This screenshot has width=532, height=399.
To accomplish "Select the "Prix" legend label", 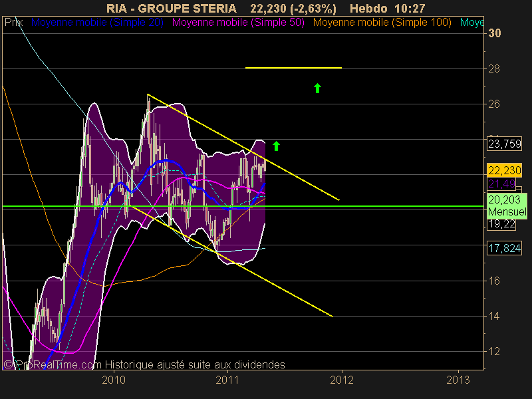I will tap(13, 23).
